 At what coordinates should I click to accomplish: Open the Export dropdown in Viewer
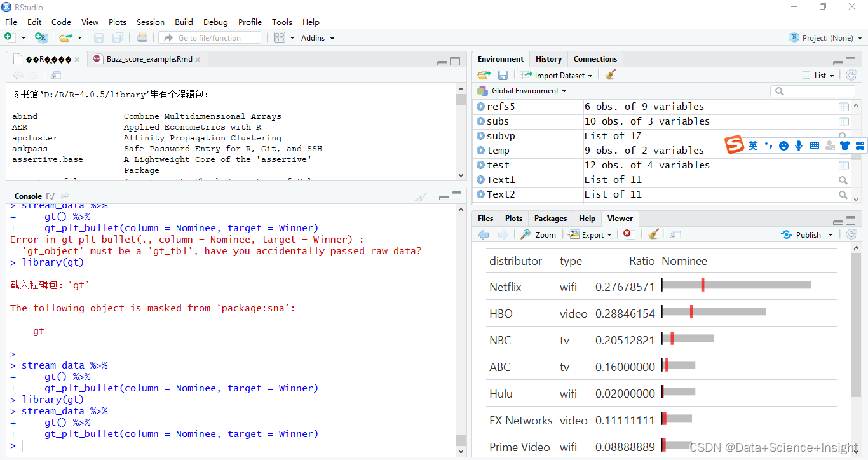pyautogui.click(x=591, y=234)
